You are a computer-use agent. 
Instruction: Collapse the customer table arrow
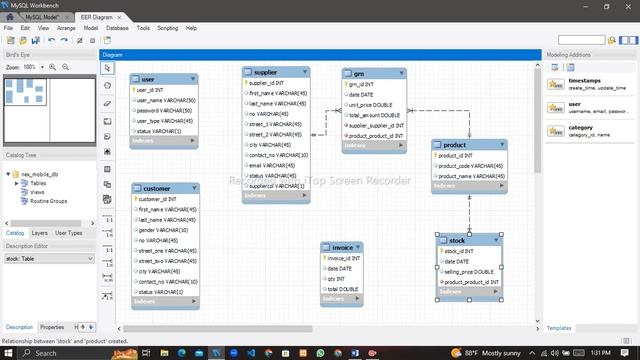194,188
